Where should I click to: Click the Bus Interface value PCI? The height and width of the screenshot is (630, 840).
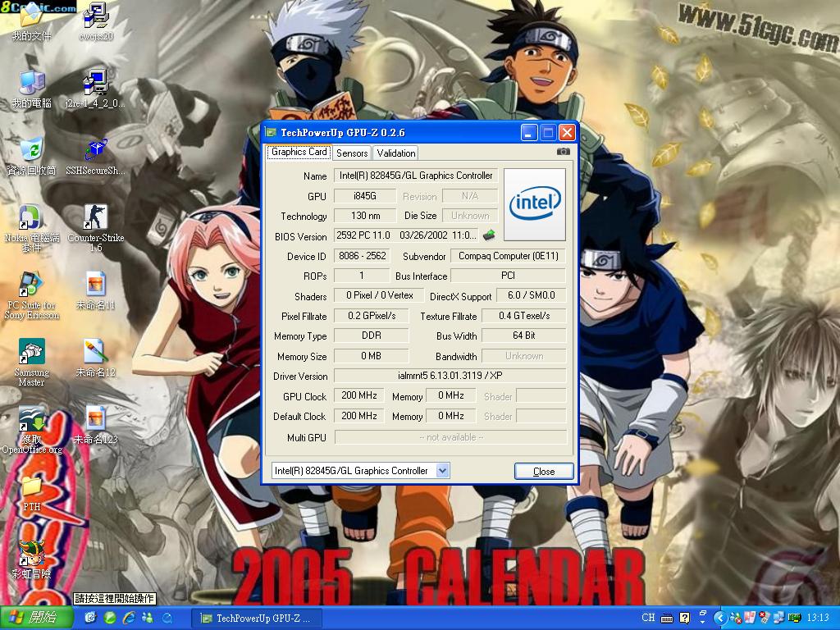(x=509, y=276)
